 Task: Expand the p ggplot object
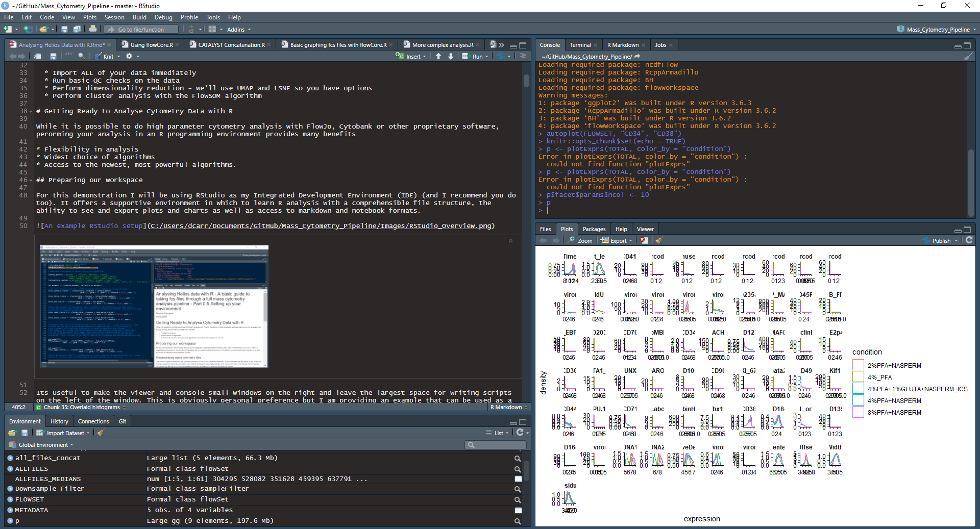[10, 521]
